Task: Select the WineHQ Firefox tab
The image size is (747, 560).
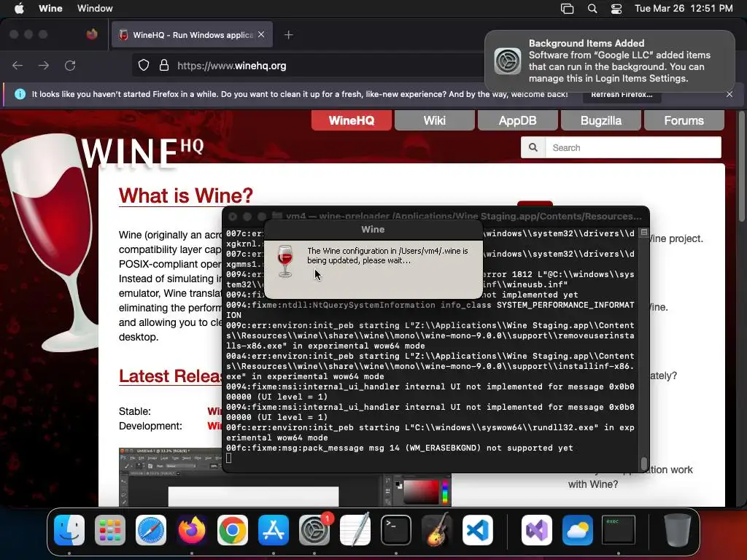Action: (192, 35)
